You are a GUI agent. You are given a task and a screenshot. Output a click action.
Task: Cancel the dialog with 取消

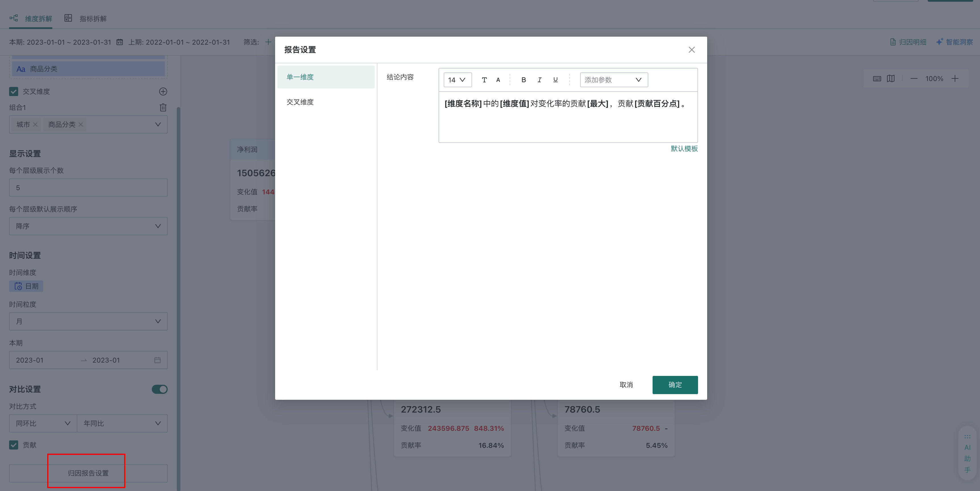[626, 385]
